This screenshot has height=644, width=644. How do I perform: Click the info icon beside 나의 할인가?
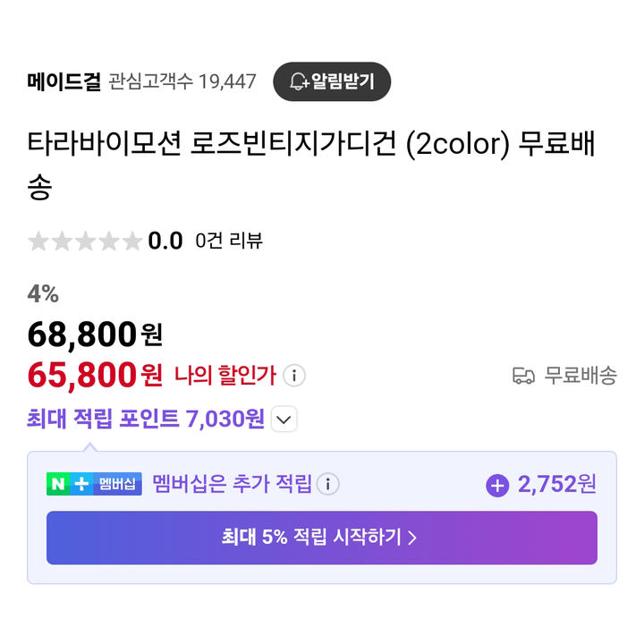pos(294,376)
